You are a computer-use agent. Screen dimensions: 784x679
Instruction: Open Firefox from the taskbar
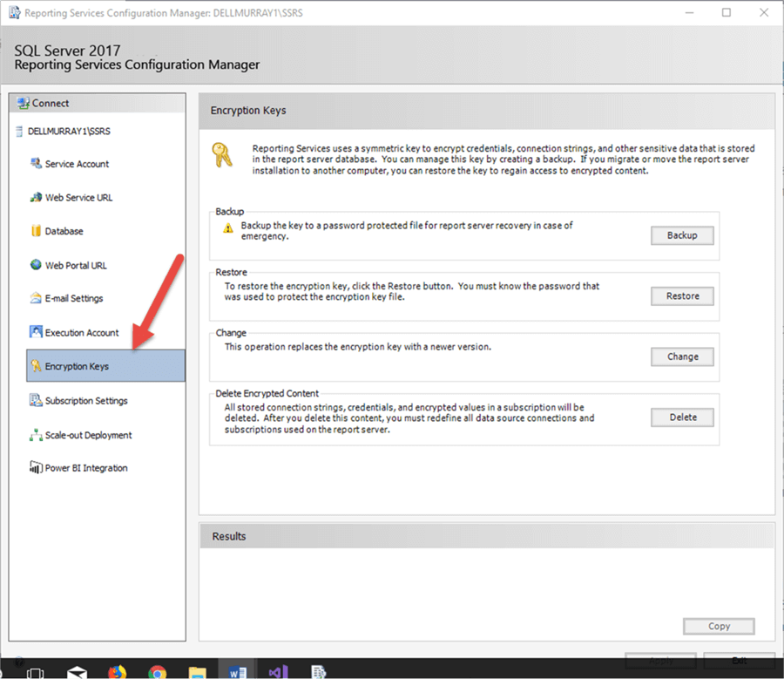pyautogui.click(x=118, y=671)
